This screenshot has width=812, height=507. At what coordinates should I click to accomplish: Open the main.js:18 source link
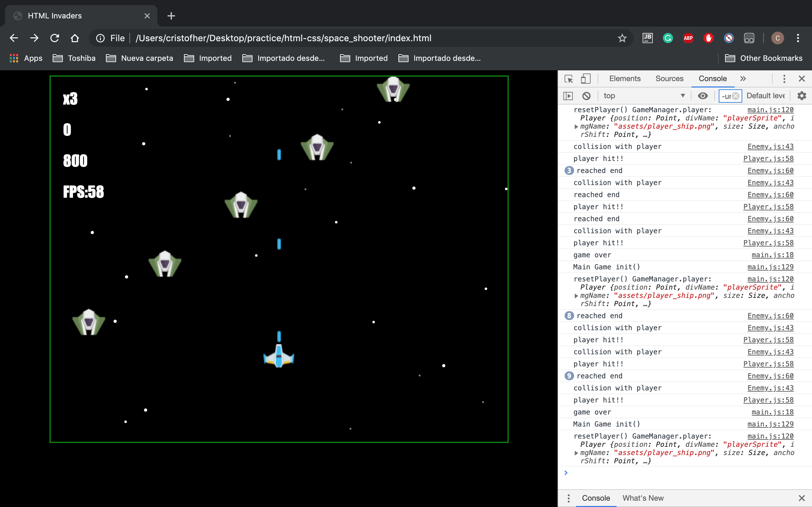[x=772, y=255]
